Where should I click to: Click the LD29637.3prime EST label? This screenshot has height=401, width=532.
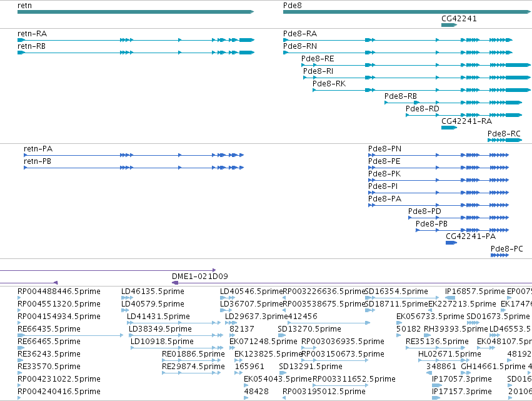click(256, 317)
